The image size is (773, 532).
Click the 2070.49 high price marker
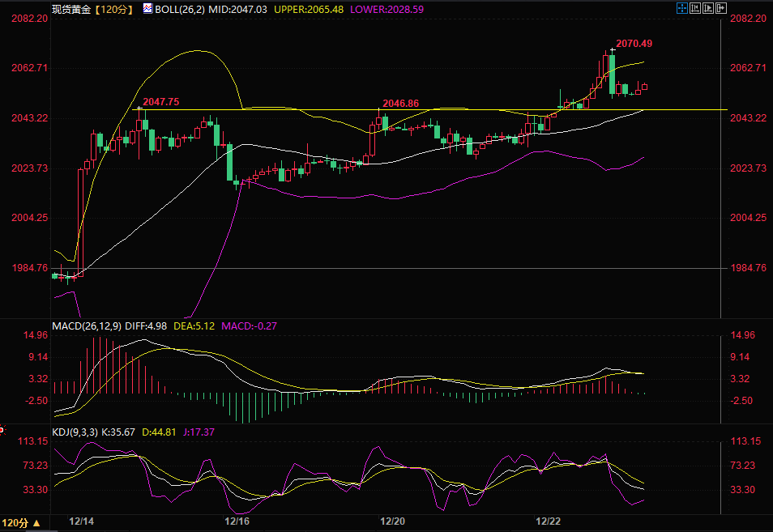(x=634, y=43)
